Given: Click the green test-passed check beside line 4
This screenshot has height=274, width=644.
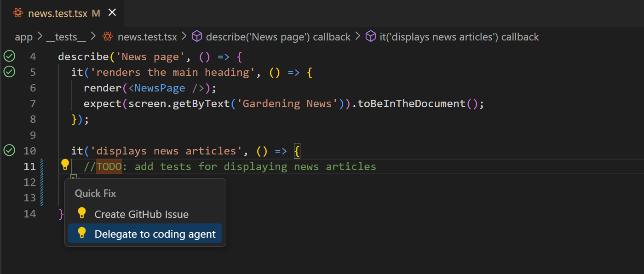Looking at the screenshot, I should pyautogui.click(x=9, y=56).
